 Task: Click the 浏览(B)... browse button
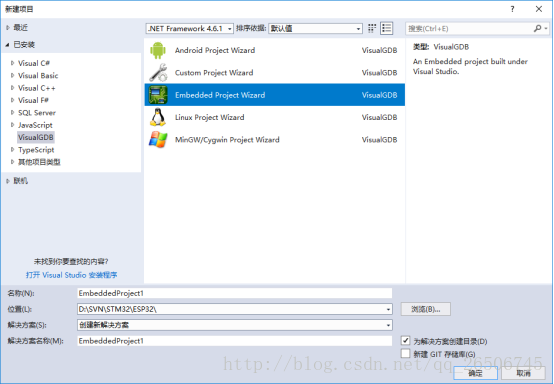pyautogui.click(x=425, y=309)
